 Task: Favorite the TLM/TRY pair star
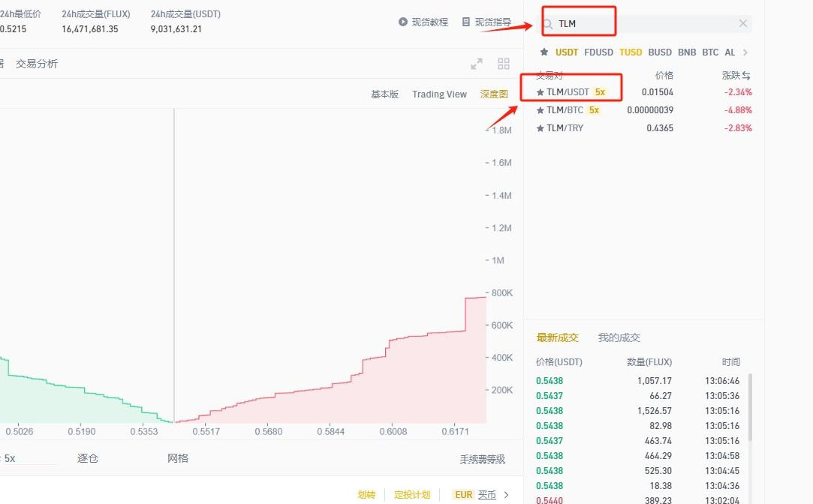point(540,128)
